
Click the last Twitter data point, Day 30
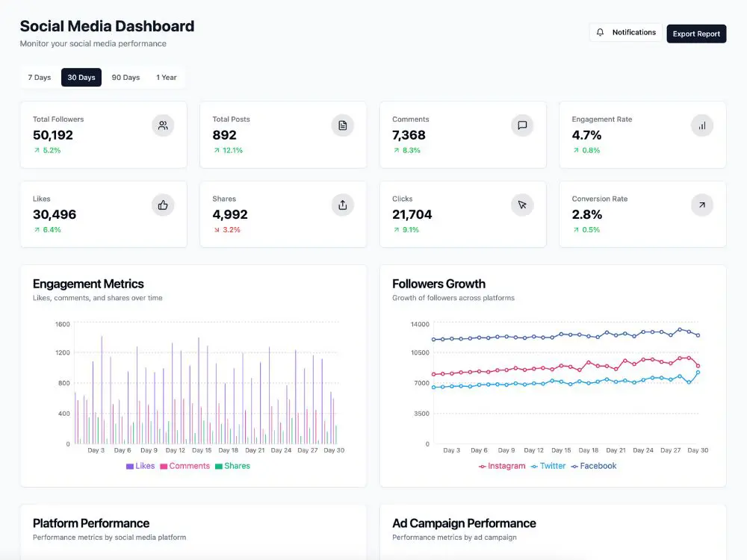[x=698, y=373]
